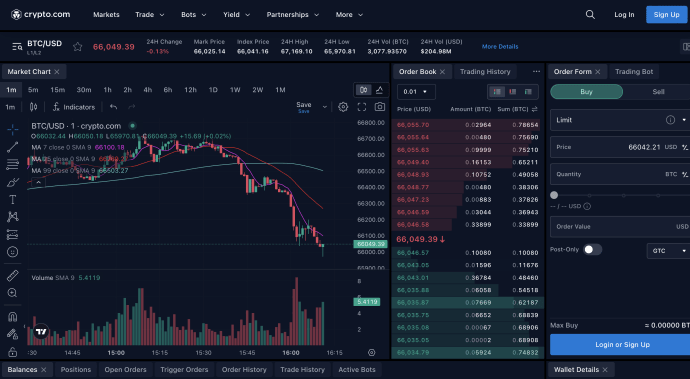Enter fullscreen chart mode

tap(362, 107)
